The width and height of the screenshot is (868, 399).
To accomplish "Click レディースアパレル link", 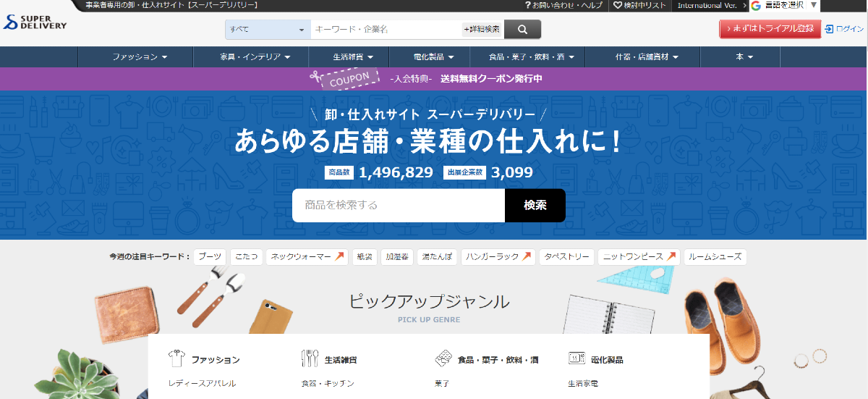I will [202, 383].
